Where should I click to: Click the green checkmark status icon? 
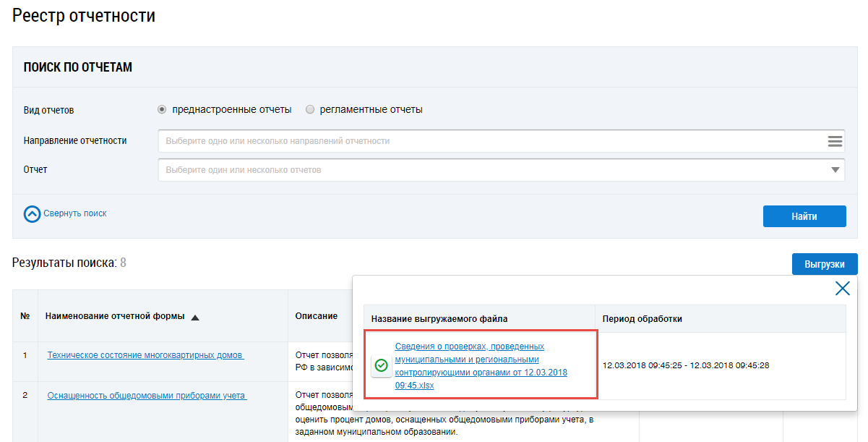click(382, 366)
